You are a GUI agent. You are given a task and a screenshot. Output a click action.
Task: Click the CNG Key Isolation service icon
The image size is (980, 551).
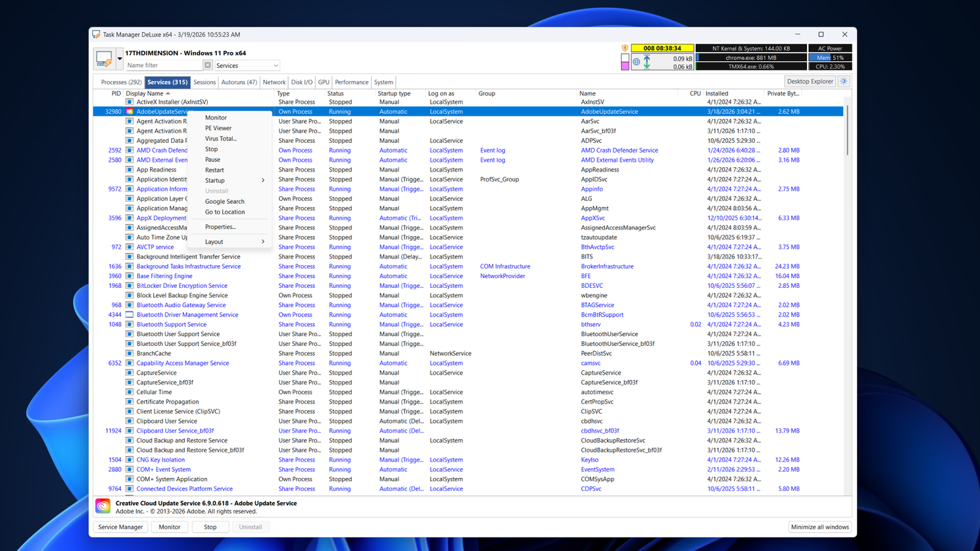[x=129, y=460]
